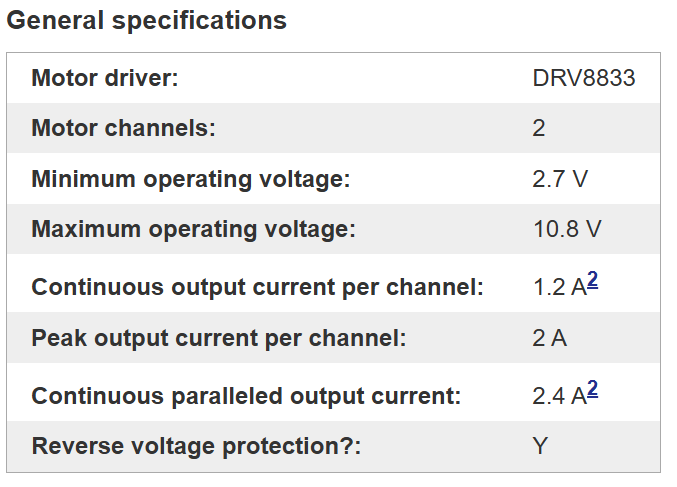Select the 2.7 V value
677x487 pixels.
pos(560,179)
